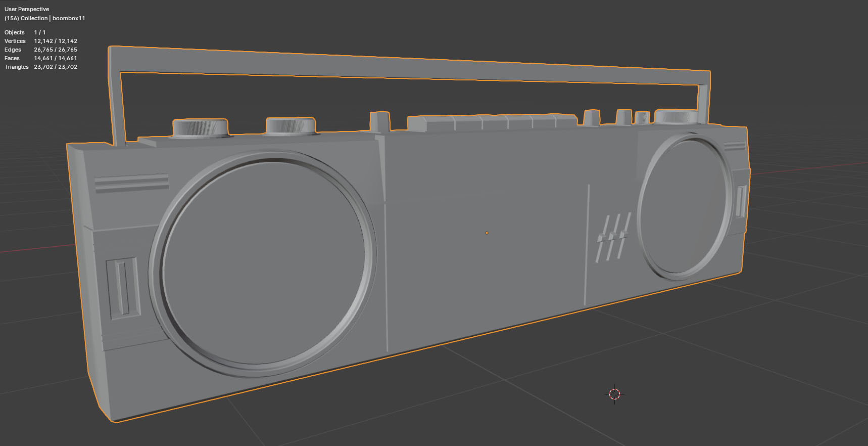Click the Faces "14,661 / 14,661" value

pos(56,58)
